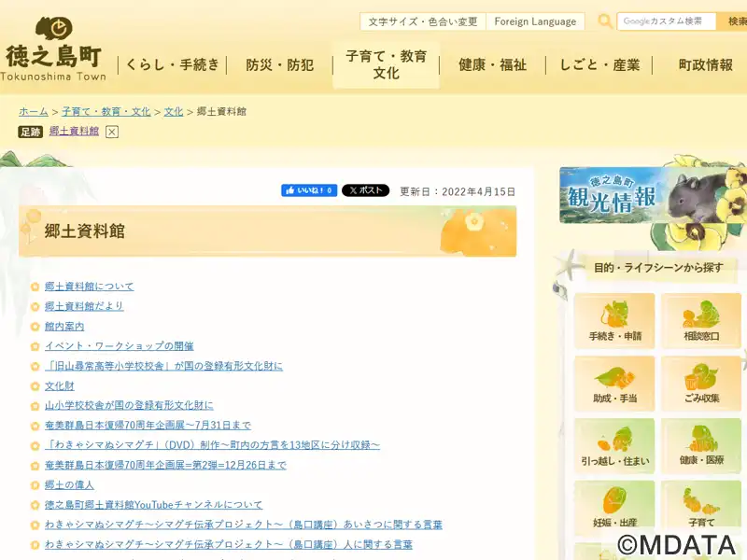Click the magnifier search icon

605,21
